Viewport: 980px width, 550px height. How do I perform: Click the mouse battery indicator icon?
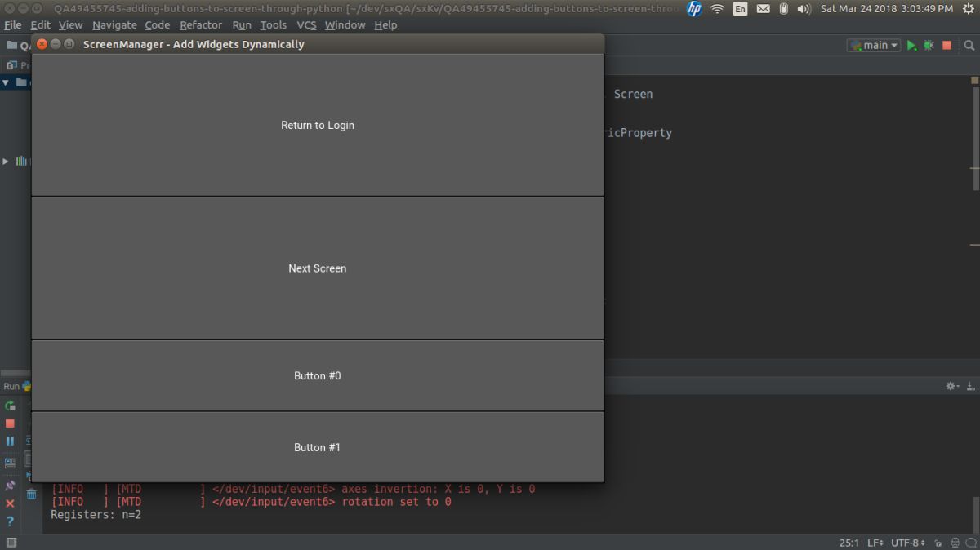[784, 9]
